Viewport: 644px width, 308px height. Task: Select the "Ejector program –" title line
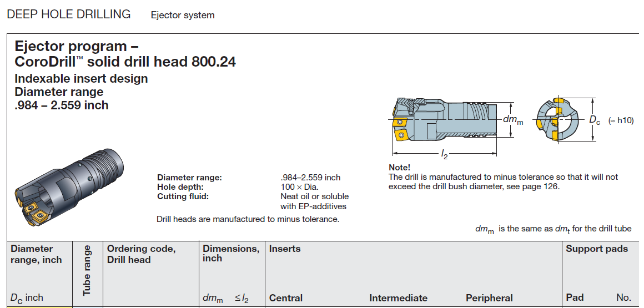77,47
